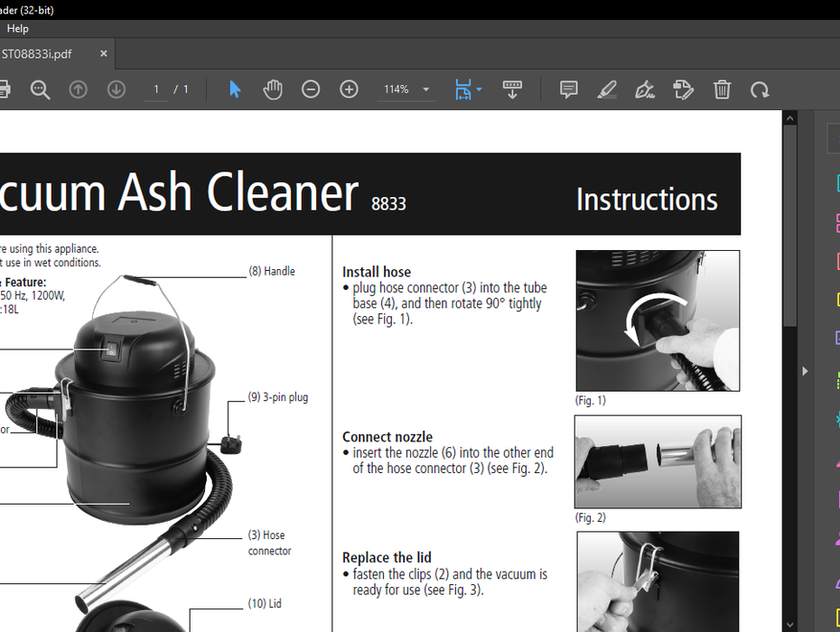The width and height of the screenshot is (840, 632).
Task: Go to previous page with up arrow
Action: [78, 89]
